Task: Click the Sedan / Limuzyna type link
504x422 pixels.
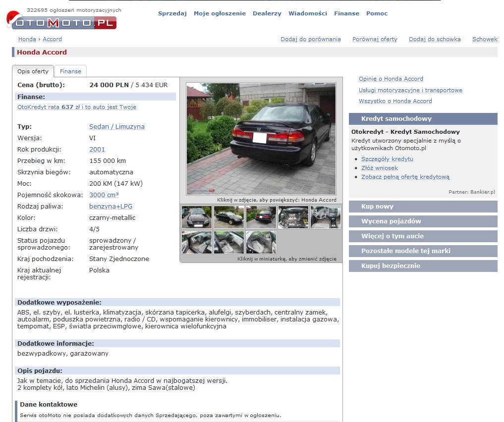Action: 116,126
